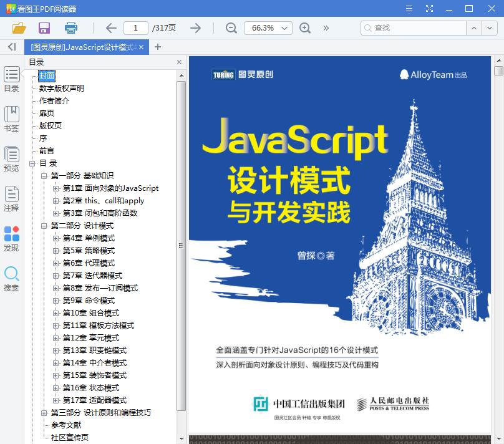504x444 pixels.
Task: Jump to 前言 in the outline
Action: click(47, 151)
